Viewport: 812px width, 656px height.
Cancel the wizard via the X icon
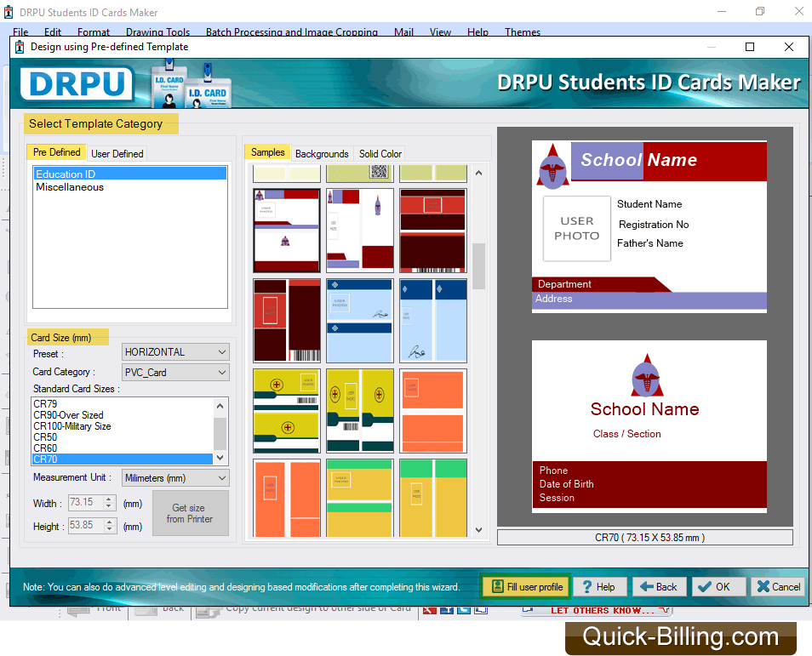click(x=764, y=586)
